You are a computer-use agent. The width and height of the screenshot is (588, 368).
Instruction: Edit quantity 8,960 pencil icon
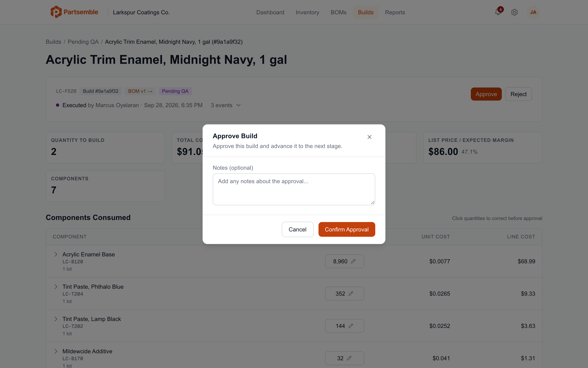(353, 261)
